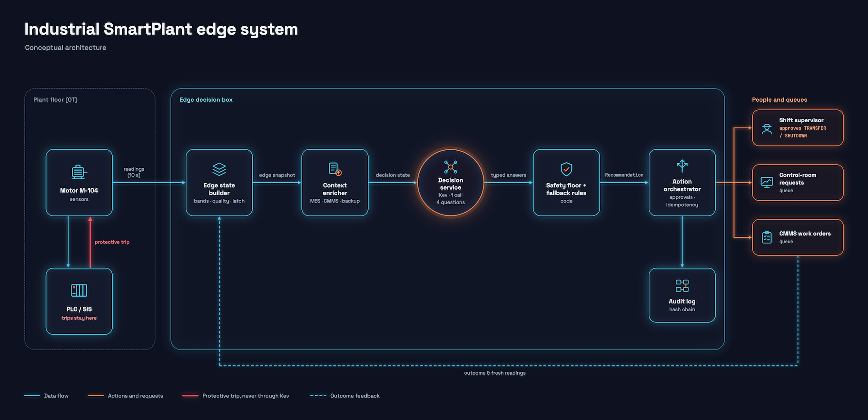Select the "Protective trip, never through Kev" legend label

point(246,396)
